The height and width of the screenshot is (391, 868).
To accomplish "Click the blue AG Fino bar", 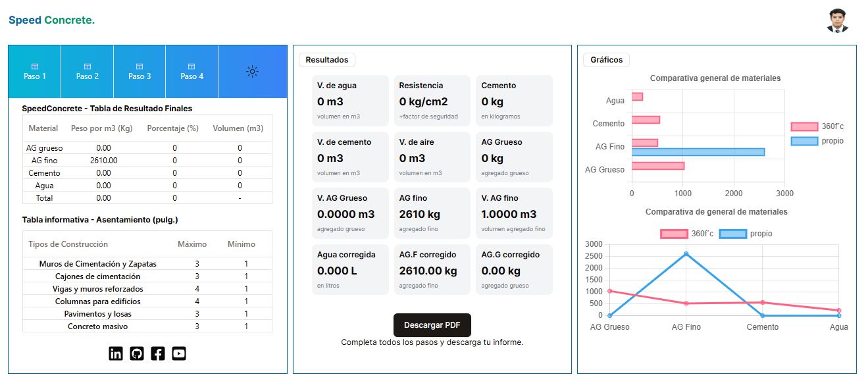I will tap(698, 152).
